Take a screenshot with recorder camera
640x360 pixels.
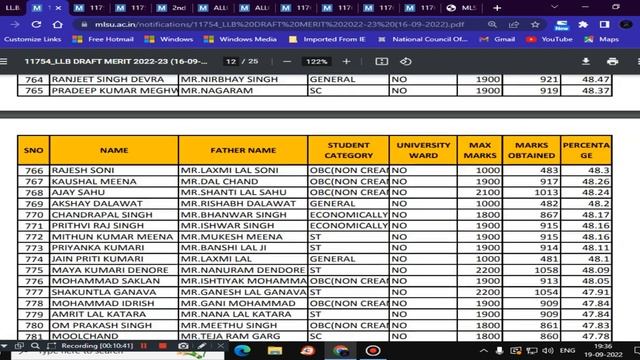pos(183,346)
